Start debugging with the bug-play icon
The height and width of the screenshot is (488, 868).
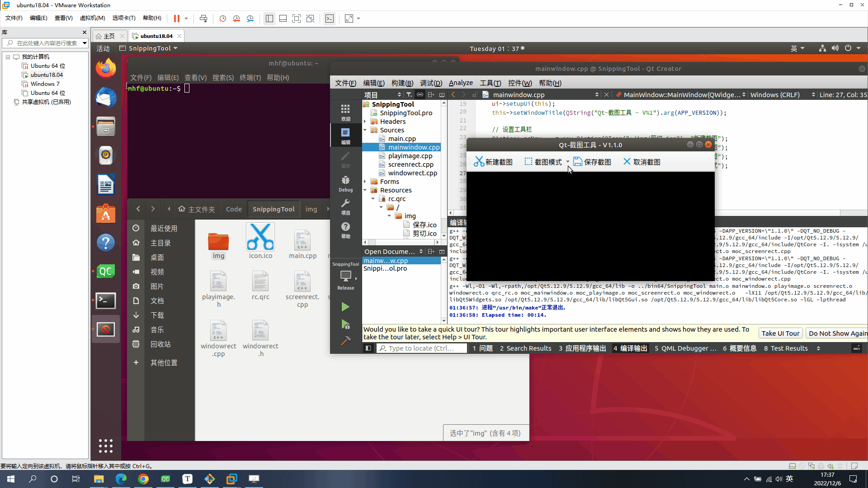(x=345, y=324)
